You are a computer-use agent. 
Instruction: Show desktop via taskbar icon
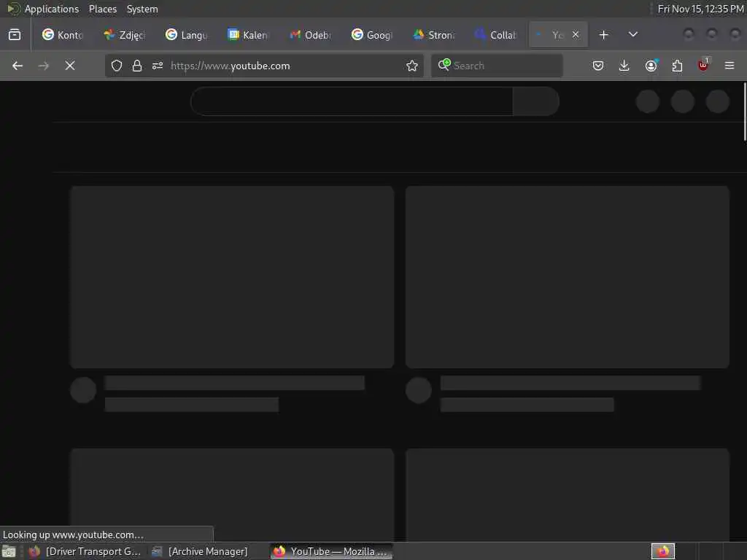click(9, 551)
